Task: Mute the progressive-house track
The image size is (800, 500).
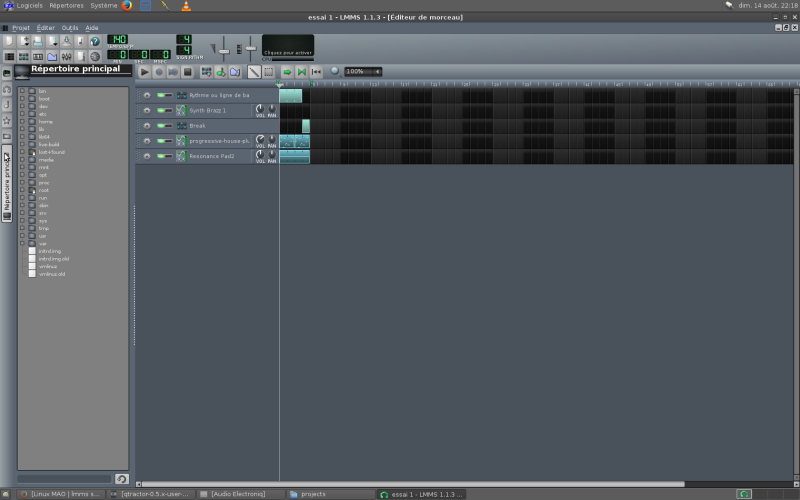Action: [x=160, y=141]
